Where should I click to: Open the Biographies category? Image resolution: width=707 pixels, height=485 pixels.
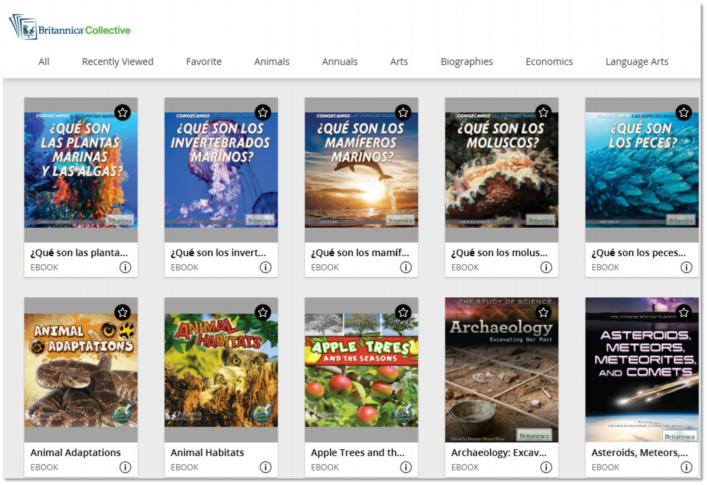(x=466, y=62)
